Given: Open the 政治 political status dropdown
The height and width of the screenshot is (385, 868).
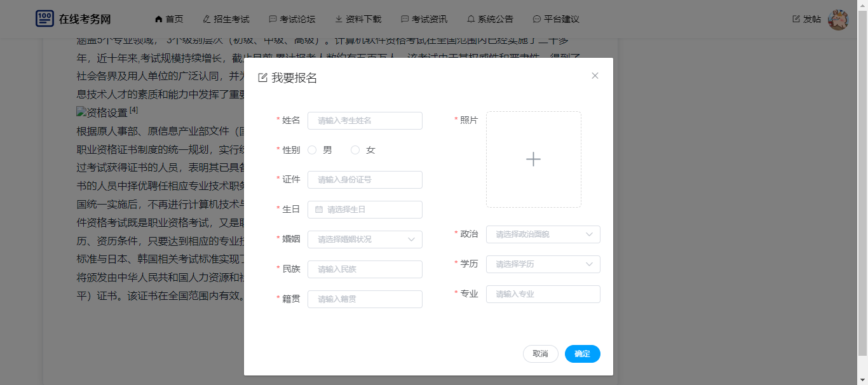Looking at the screenshot, I should pyautogui.click(x=543, y=234).
